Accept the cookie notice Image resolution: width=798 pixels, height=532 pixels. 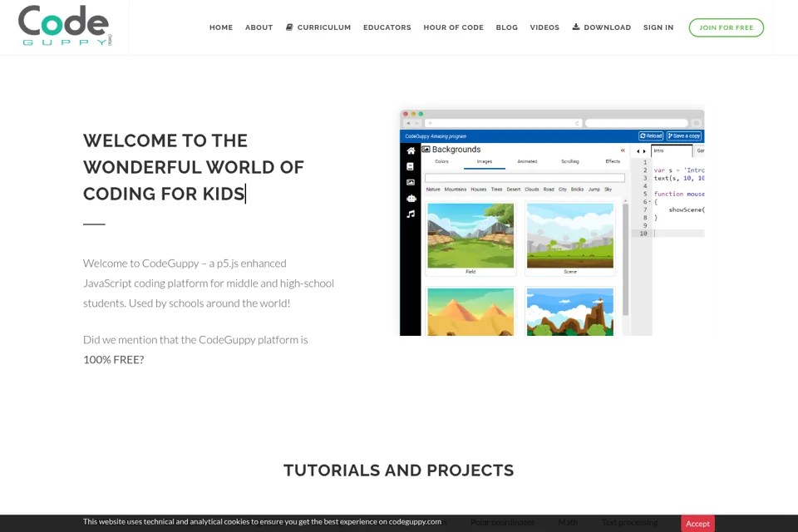tap(697, 524)
